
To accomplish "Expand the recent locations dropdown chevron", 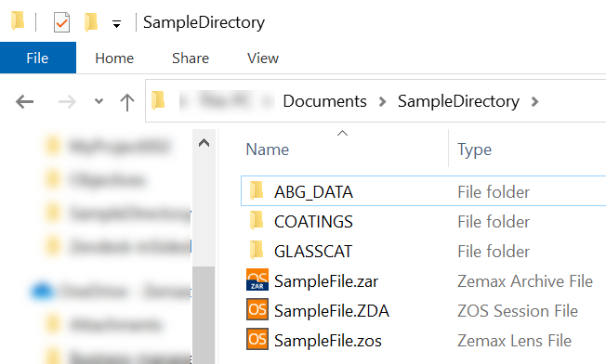I will coord(99,101).
